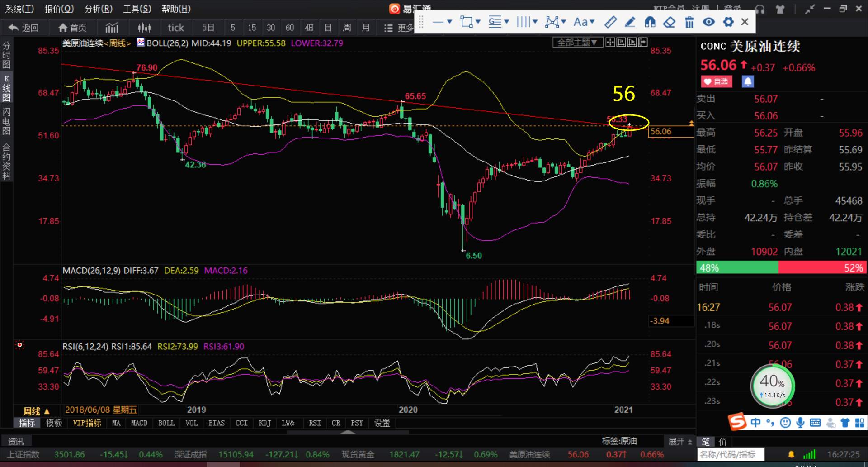
Task: Open the 帮助(H) menu
Action: pyautogui.click(x=176, y=9)
